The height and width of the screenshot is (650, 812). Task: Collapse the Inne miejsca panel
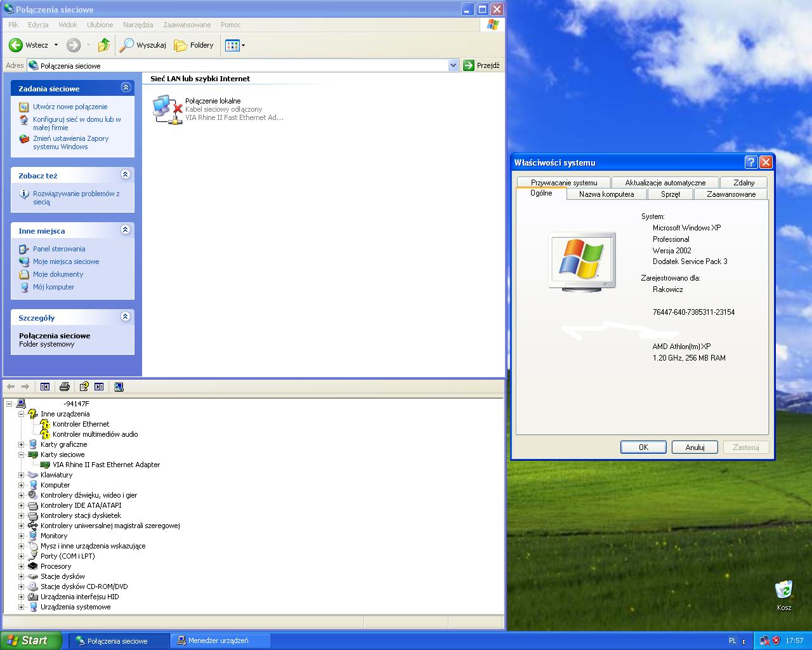(126, 230)
